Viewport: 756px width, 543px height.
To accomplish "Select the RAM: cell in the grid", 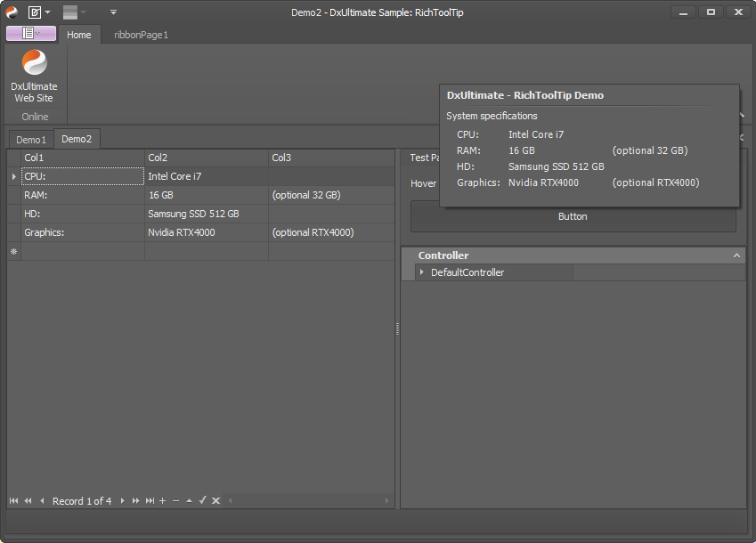I will coord(83,195).
